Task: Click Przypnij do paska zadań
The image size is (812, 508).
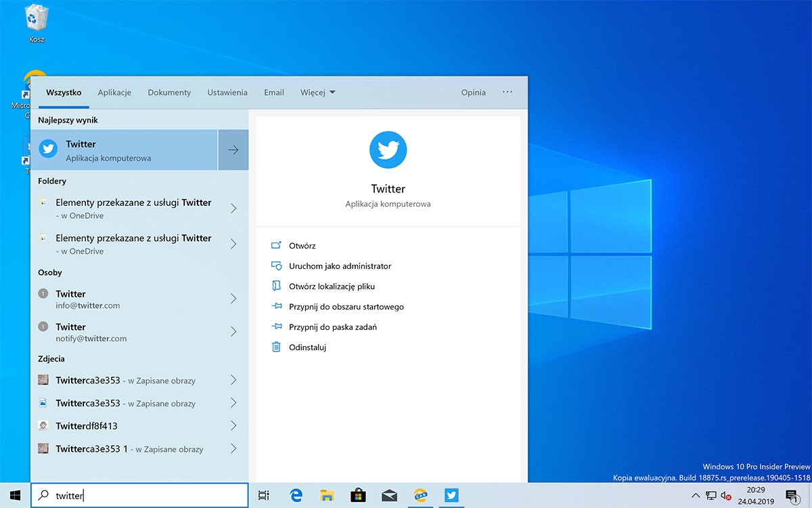Action: point(333,327)
